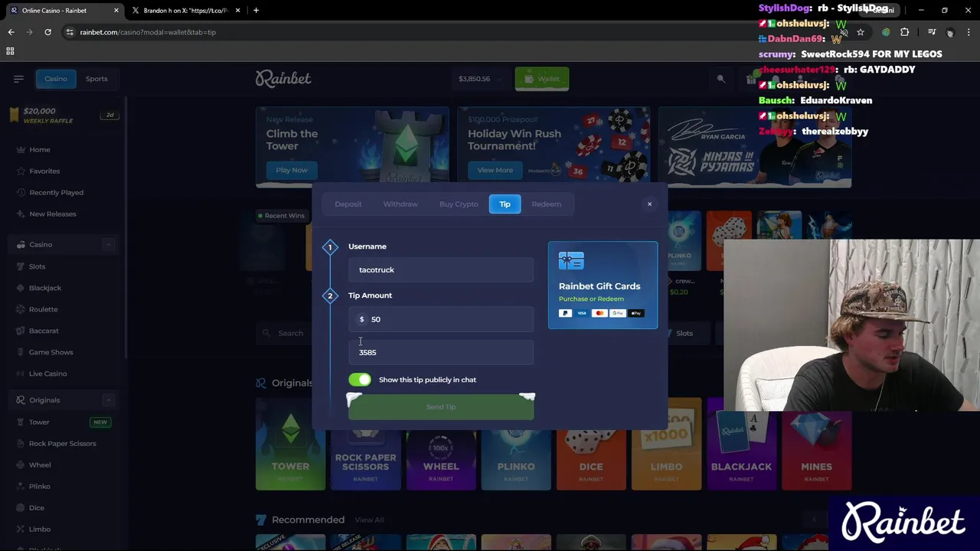This screenshot has height=551, width=980.
Task: Open the browser apps grid icon
Action: pyautogui.click(x=10, y=51)
